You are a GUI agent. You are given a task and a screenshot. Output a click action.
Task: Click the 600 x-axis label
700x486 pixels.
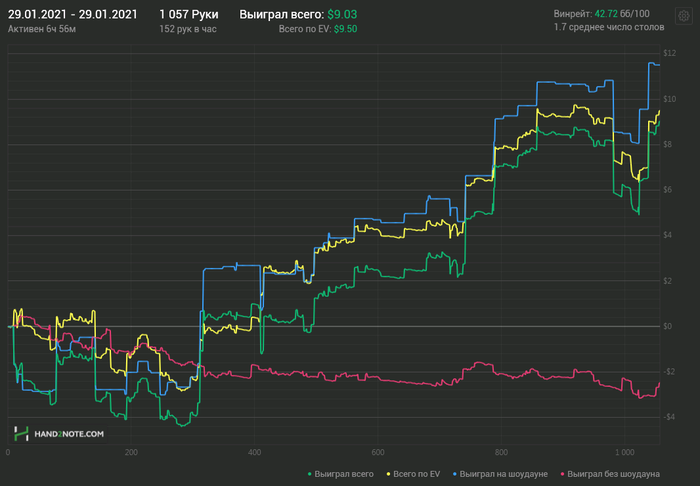[378, 453]
